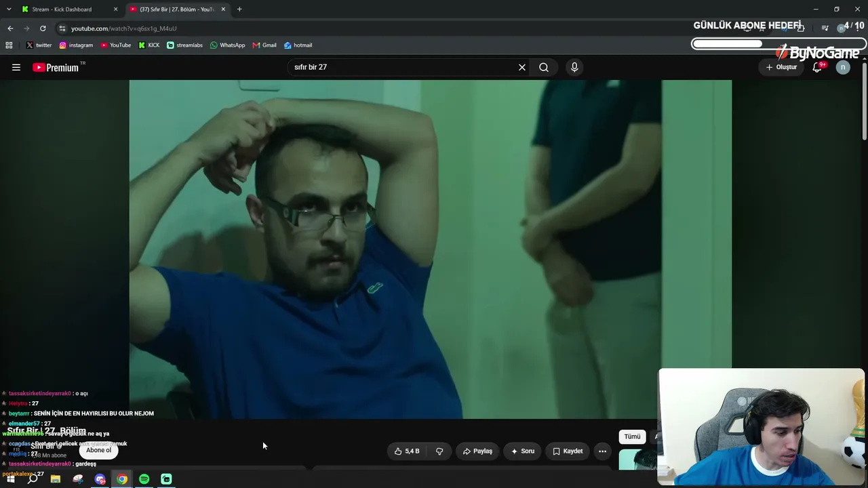Clear the search query with X
Viewport: 868px width, 488px height.
click(x=522, y=67)
